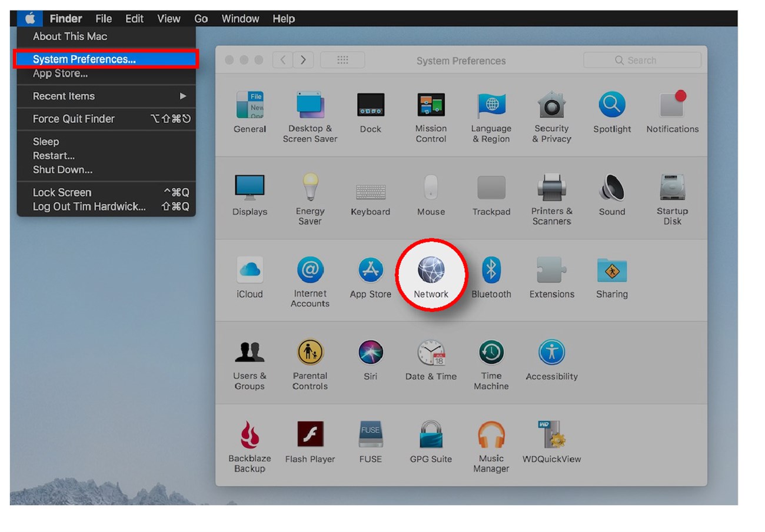Open the Bluetooth preference pane
This screenshot has width=765, height=532.
click(x=491, y=278)
